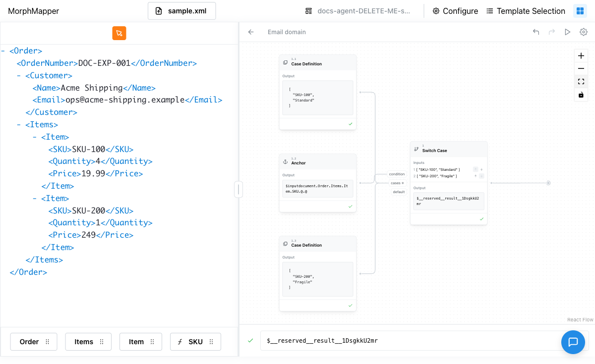
Task: Click the Switch Case branch icon
Action: coord(416,149)
